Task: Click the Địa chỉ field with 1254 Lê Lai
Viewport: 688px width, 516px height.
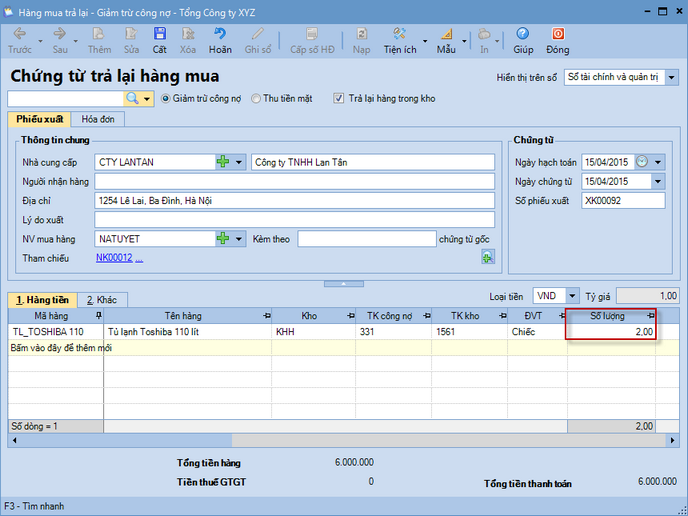Action: (x=294, y=201)
